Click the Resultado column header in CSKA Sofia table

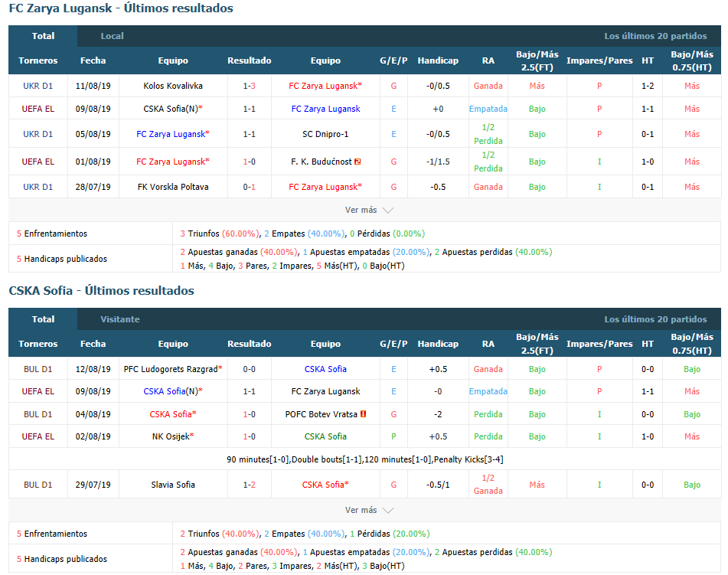pos(250,344)
